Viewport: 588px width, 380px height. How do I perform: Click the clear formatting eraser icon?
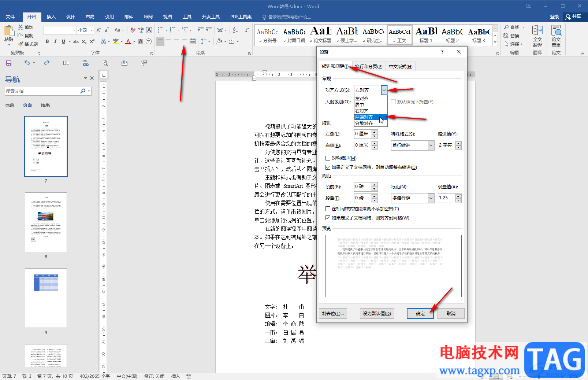tap(133, 30)
